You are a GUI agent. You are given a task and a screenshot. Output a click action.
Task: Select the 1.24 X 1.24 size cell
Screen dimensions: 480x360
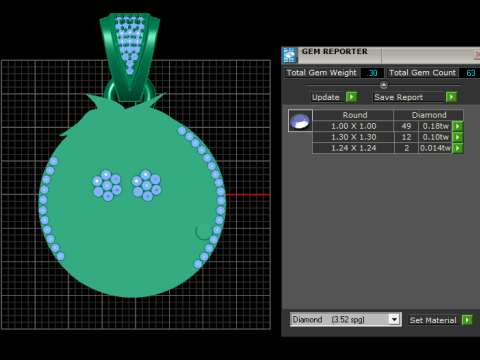[x=353, y=148]
